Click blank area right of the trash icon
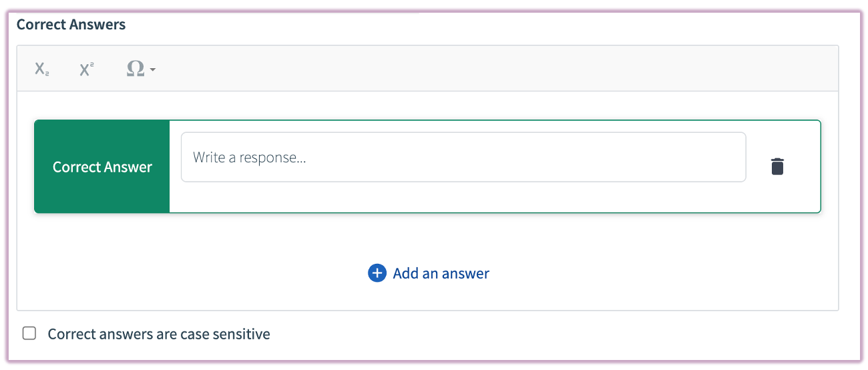The height and width of the screenshot is (370, 868). [x=805, y=166]
